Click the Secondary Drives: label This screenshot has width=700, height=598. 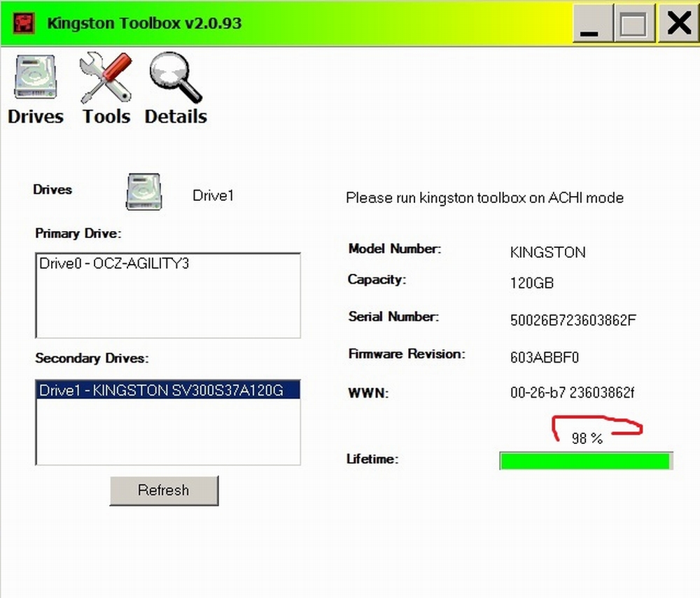point(92,359)
